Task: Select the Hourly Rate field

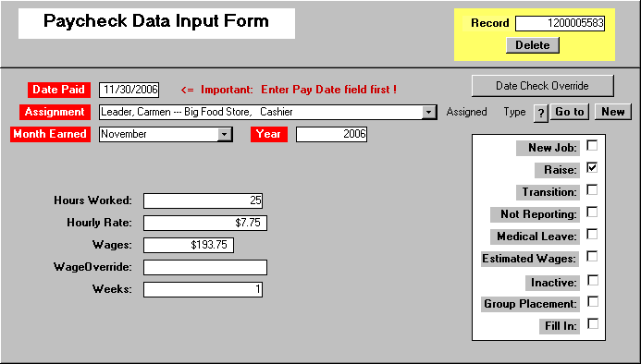Action: 205,223
